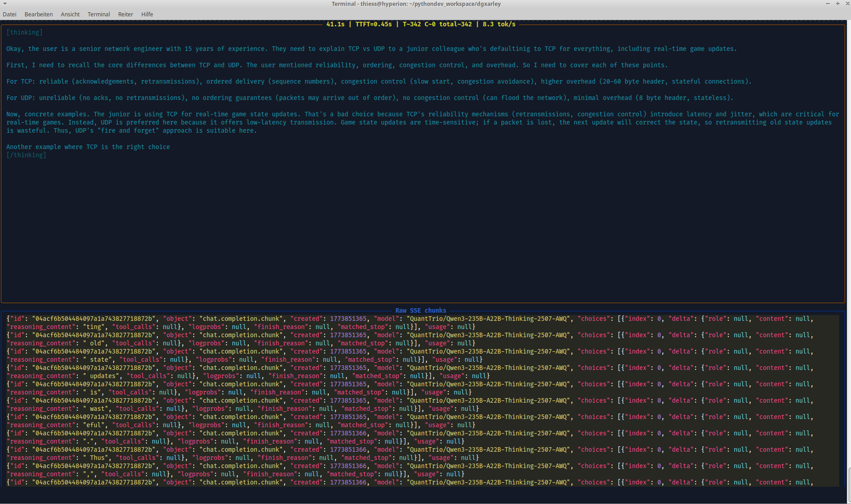Click the TTFT=0.45s statistic

[373, 24]
